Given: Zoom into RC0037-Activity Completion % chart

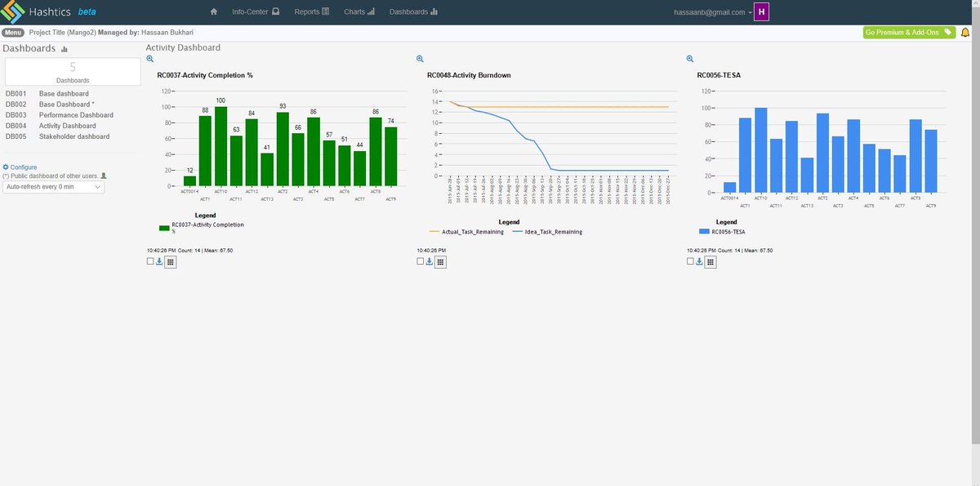Looking at the screenshot, I should 149,59.
